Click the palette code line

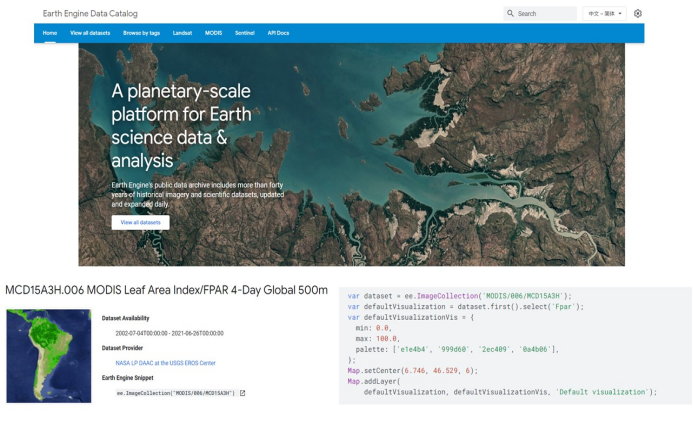click(457, 349)
